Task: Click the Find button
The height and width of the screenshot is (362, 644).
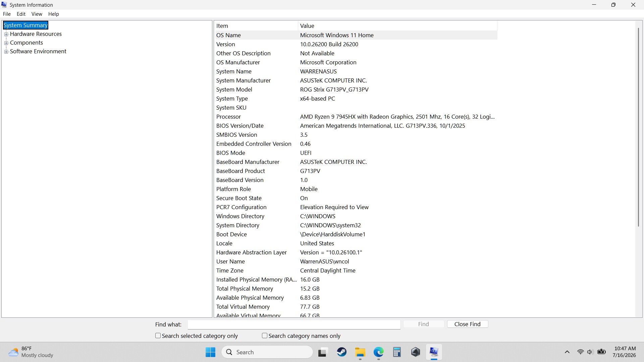Action: click(x=424, y=324)
